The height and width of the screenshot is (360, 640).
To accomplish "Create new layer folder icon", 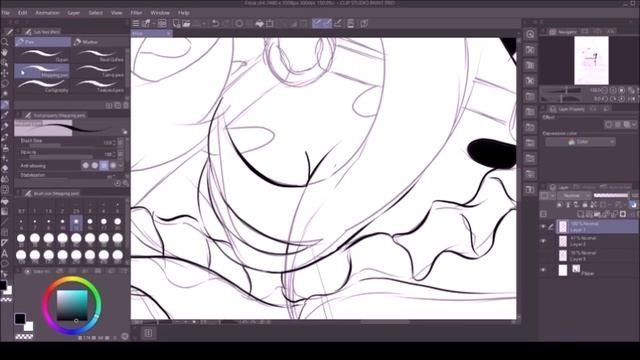I will tap(598, 214).
